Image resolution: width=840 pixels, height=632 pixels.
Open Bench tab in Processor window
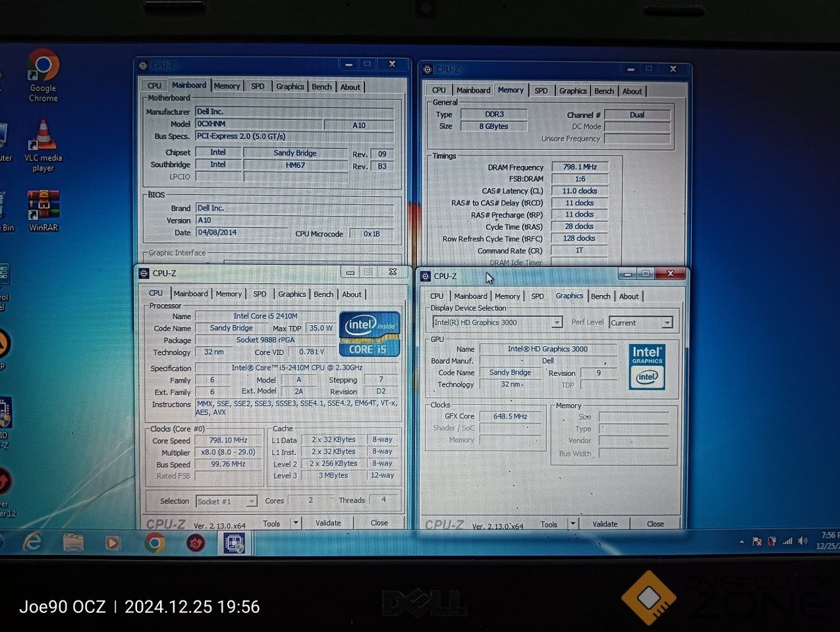[323, 294]
